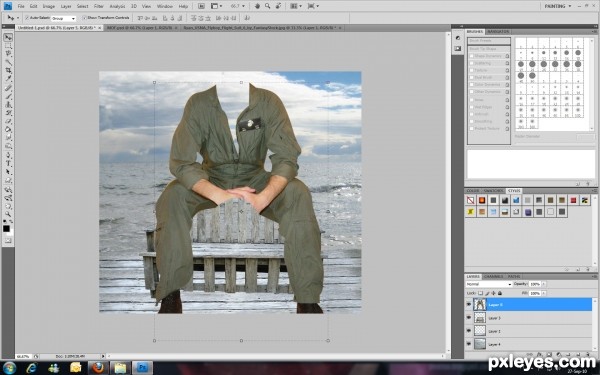Enable the Dual Brush checkbox
This screenshot has width=600, height=375.
[x=472, y=78]
